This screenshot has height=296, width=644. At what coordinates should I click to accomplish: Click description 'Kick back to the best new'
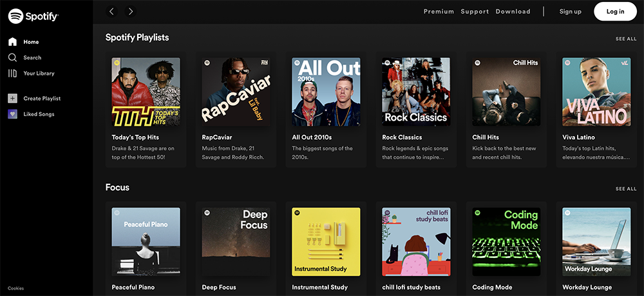click(x=504, y=153)
